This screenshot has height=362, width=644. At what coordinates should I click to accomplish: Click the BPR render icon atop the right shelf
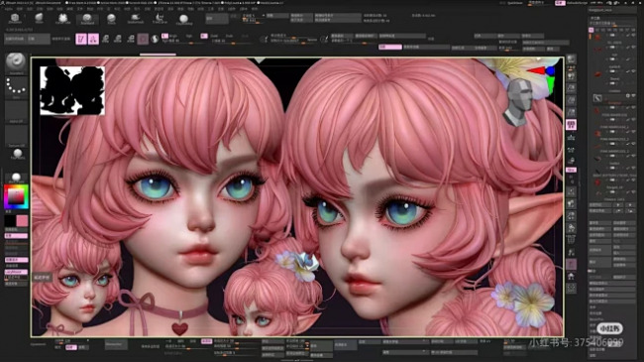[571, 60]
